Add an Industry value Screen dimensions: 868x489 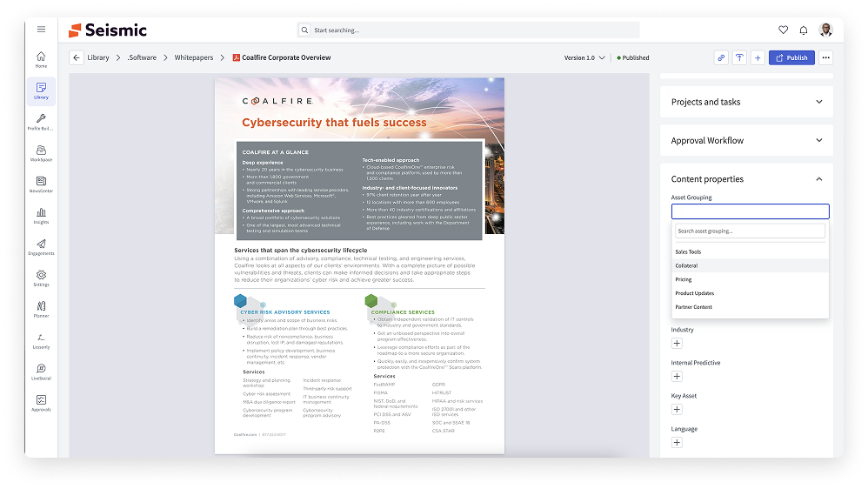677,344
